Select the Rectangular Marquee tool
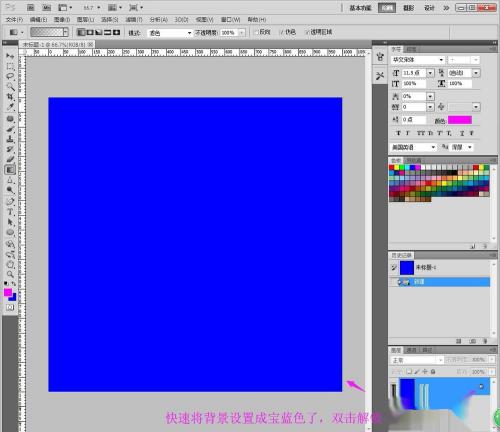Screen dimensions: 500x432 click(10, 66)
